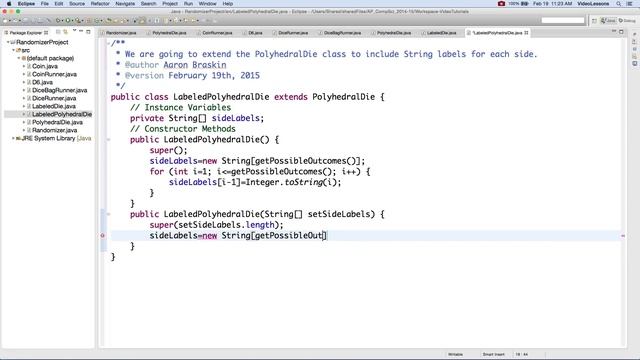
Task: Open the Apple menu
Action: [9, 4]
